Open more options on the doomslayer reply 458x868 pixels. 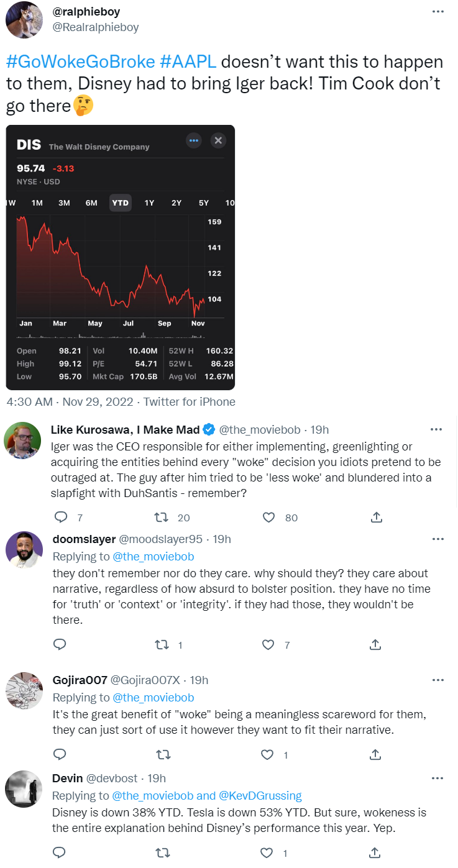(437, 539)
